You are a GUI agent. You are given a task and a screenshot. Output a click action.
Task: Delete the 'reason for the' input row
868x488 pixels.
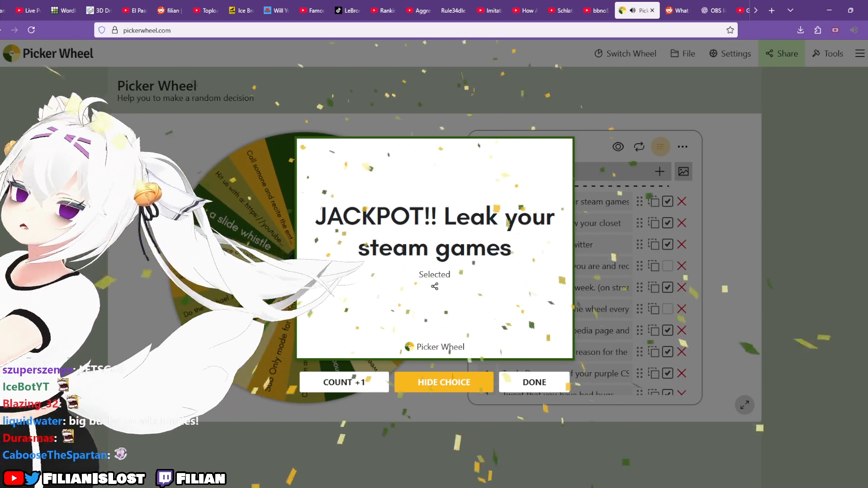click(x=682, y=352)
